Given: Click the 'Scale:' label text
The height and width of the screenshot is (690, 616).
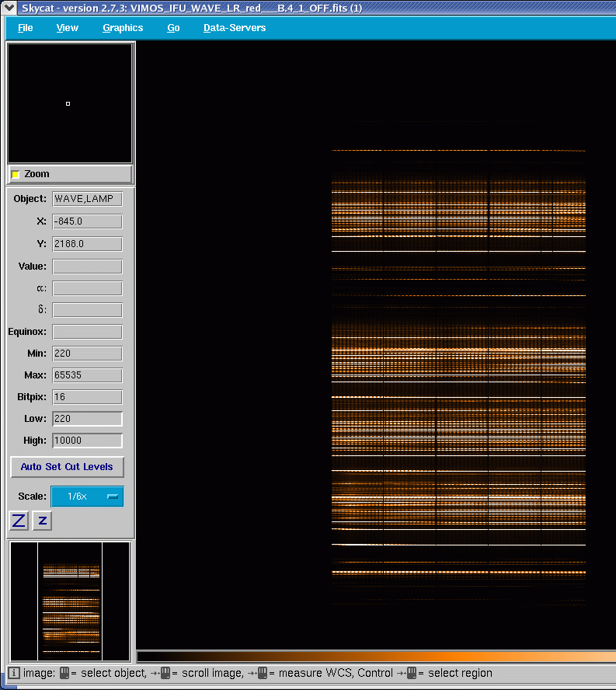Looking at the screenshot, I should [x=32, y=497].
